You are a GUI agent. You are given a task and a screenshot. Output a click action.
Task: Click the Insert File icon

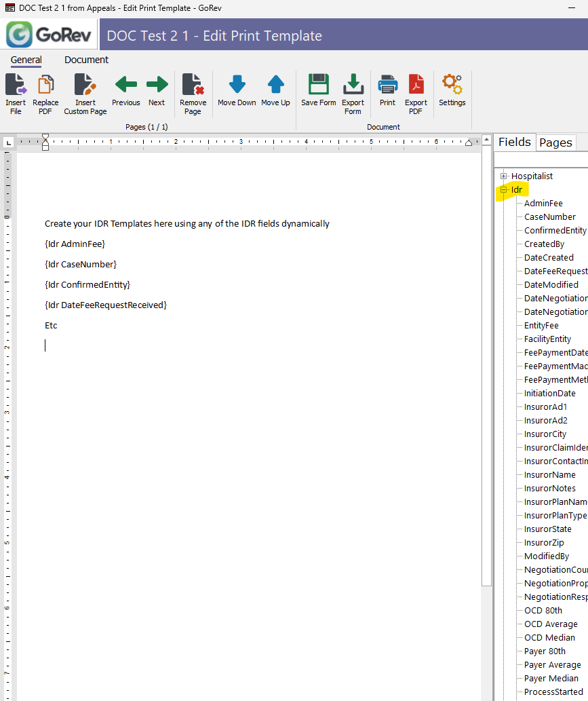point(16,86)
